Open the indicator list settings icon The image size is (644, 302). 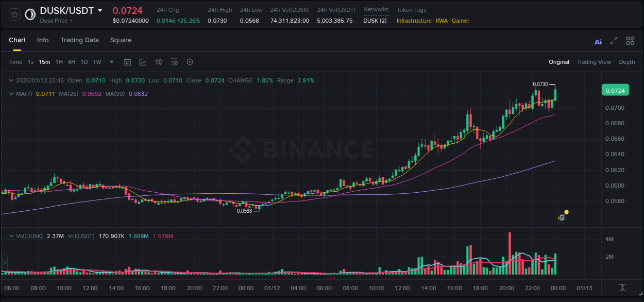[x=174, y=62]
